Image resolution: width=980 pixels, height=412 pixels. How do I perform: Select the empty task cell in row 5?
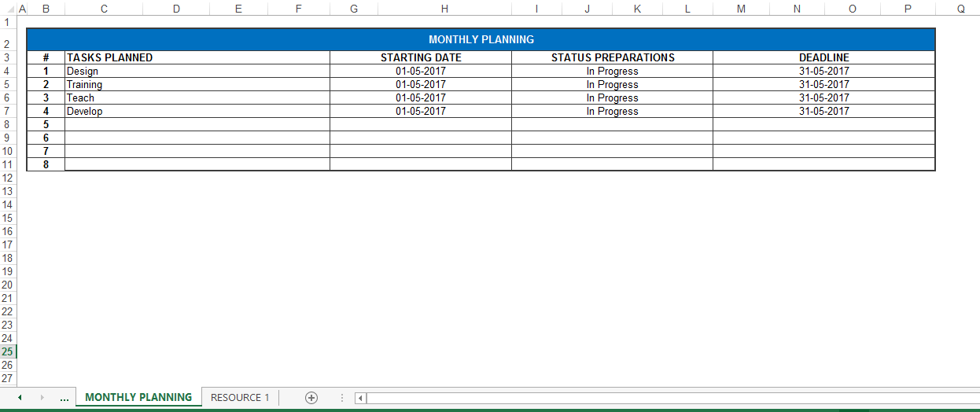click(197, 124)
